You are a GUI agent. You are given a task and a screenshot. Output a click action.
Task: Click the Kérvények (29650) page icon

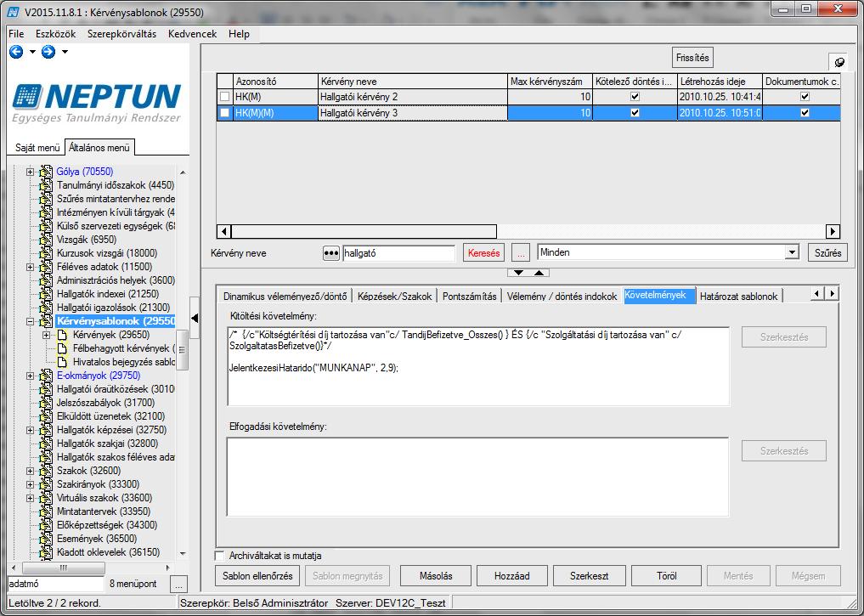62,335
